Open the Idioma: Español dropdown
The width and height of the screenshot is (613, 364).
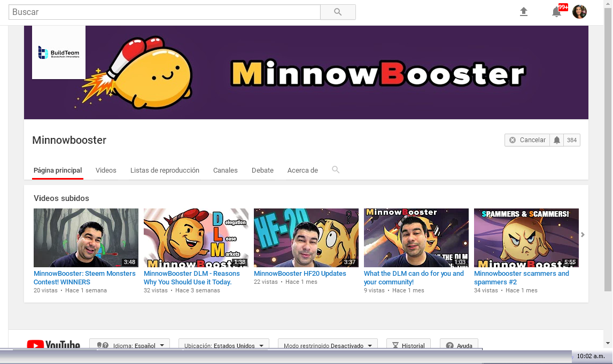(x=130, y=344)
